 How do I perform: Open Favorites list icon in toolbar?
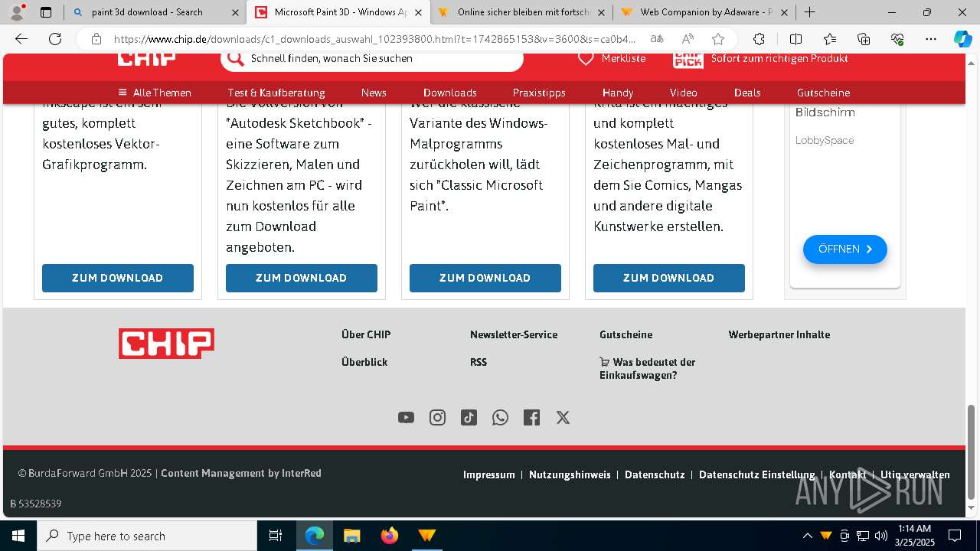pyautogui.click(x=830, y=39)
